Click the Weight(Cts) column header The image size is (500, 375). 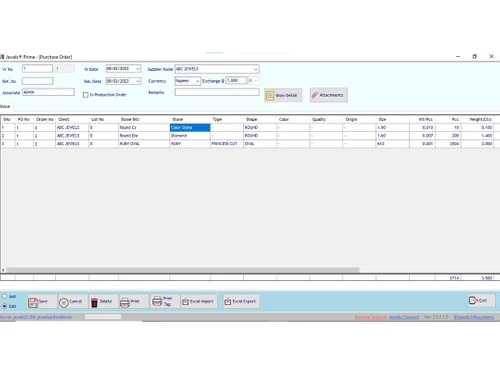(x=477, y=119)
